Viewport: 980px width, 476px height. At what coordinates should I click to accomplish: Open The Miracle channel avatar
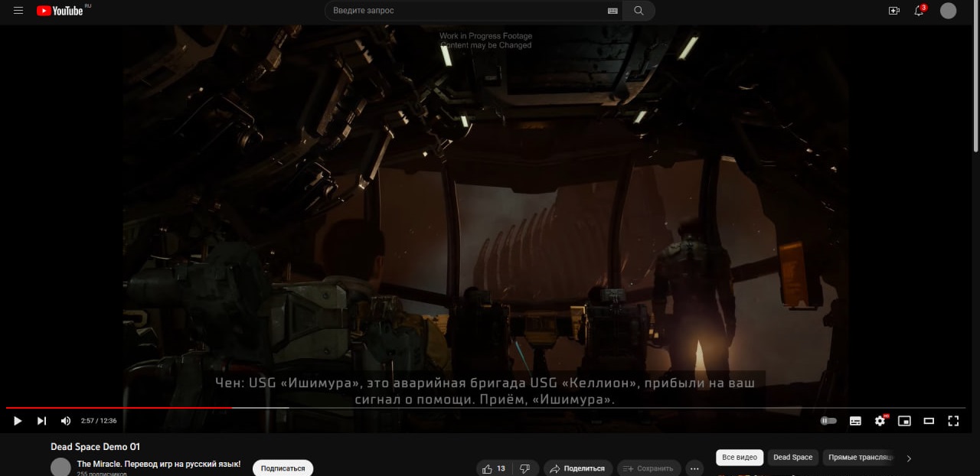[x=60, y=468]
